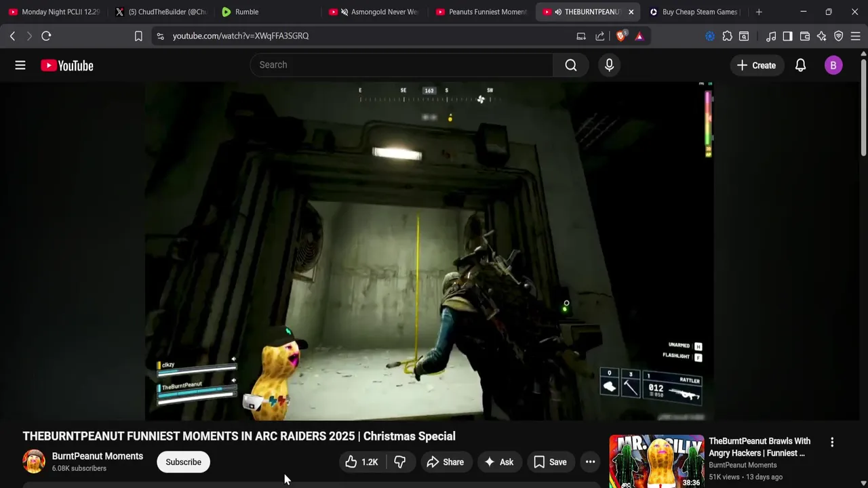The width and height of the screenshot is (868, 488).
Task: Open the BurntPeanut Moments channel avatar
Action: click(x=34, y=462)
